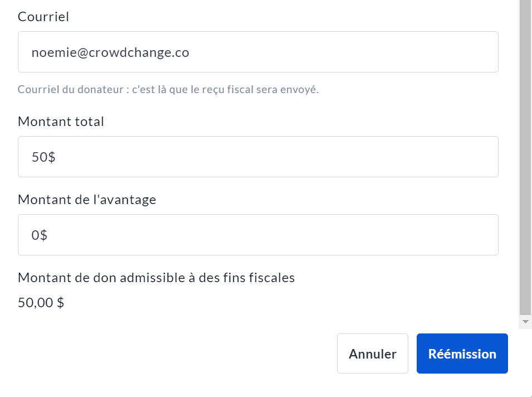Click the empty right side of Courriel field

(x=390, y=52)
